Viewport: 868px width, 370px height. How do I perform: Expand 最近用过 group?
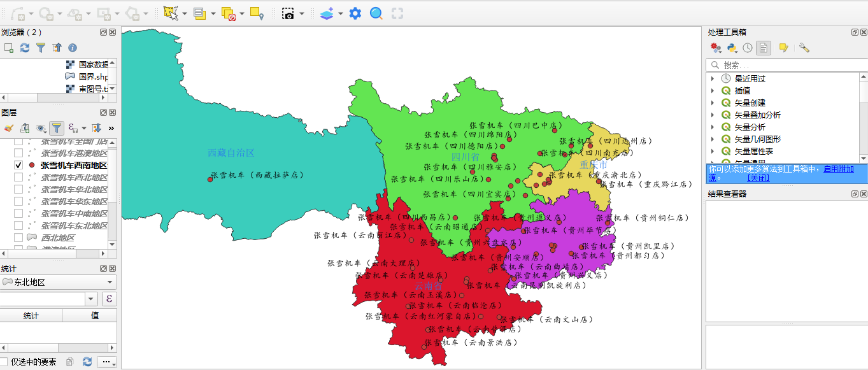click(713, 78)
